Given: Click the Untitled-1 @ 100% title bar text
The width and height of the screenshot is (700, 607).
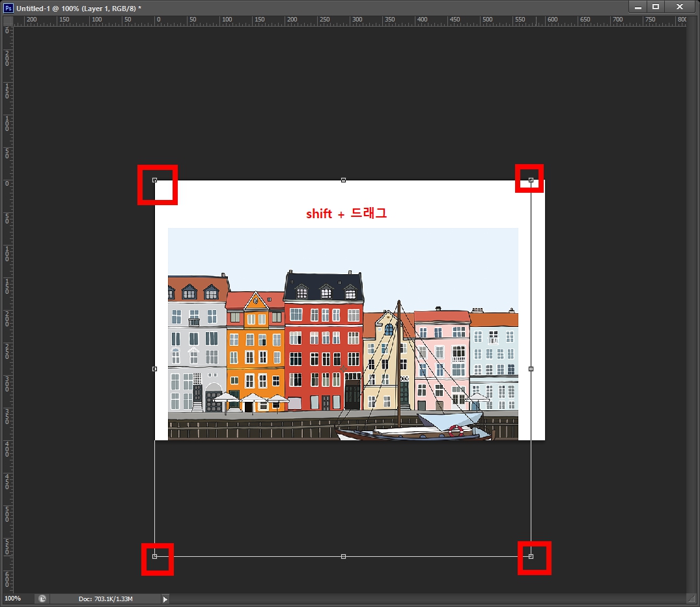Looking at the screenshot, I should 79,8.
